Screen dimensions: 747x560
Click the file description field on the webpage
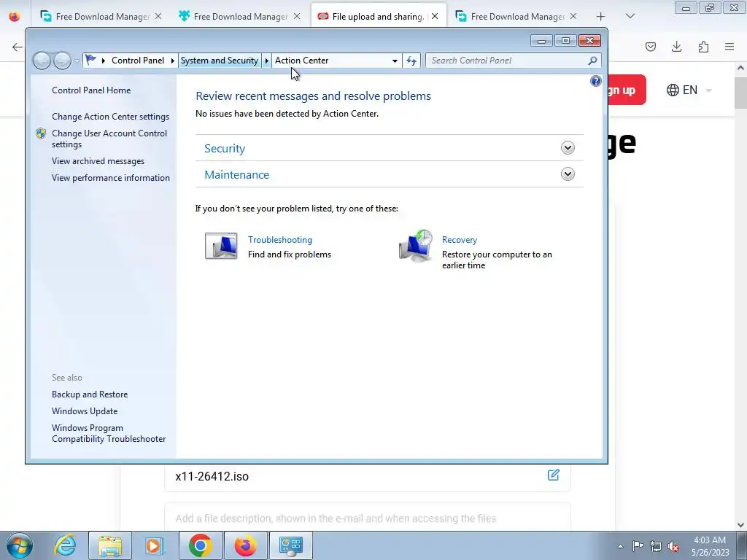pyautogui.click(x=368, y=518)
